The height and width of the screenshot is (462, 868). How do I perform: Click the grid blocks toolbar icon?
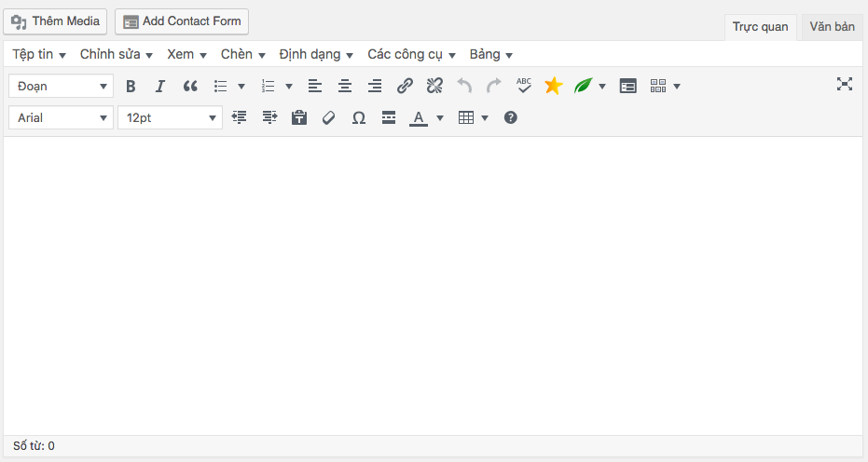658,87
